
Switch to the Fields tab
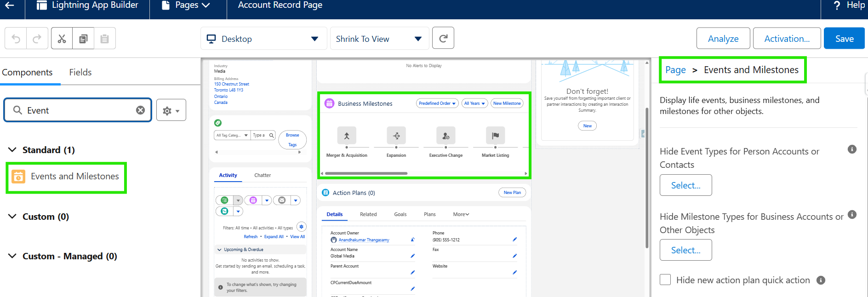coord(80,72)
